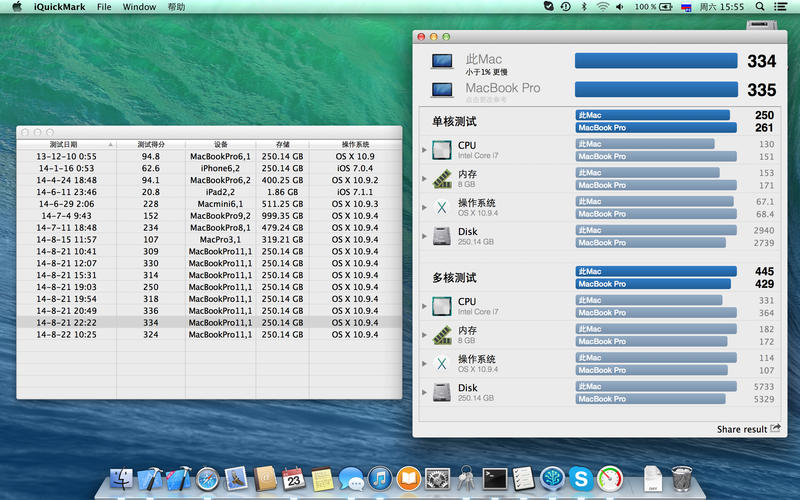This screenshot has height=500, width=800.
Task: Select the 13-12-10 0:55 result row
Action: 209,156
